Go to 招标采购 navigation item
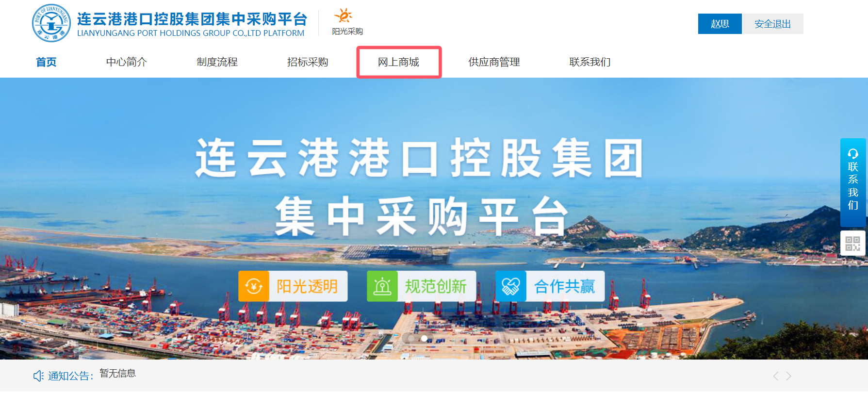 coord(308,62)
